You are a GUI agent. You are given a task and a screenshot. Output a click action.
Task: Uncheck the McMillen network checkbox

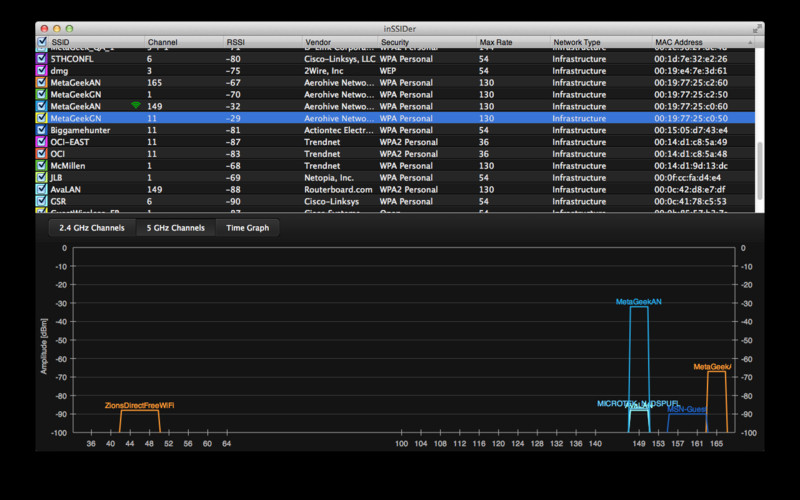click(41, 165)
